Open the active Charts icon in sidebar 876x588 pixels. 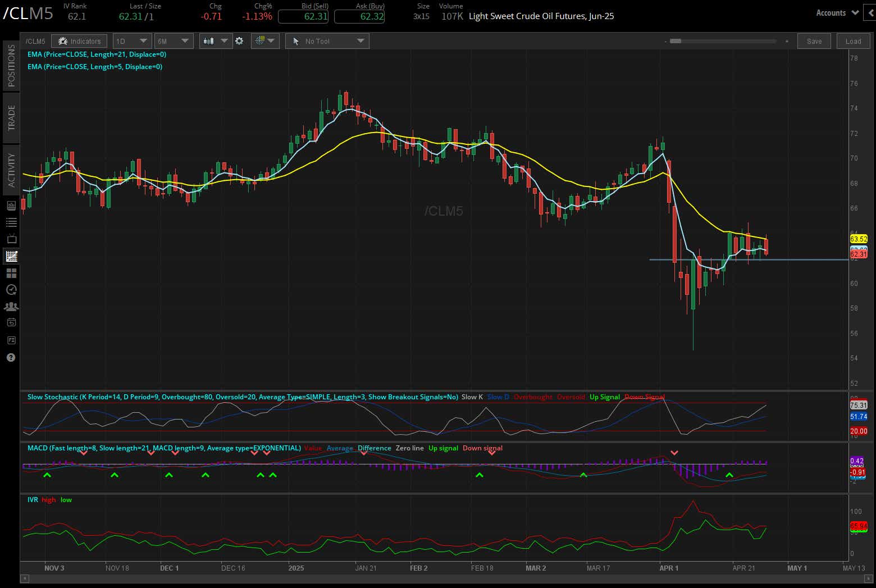point(11,256)
